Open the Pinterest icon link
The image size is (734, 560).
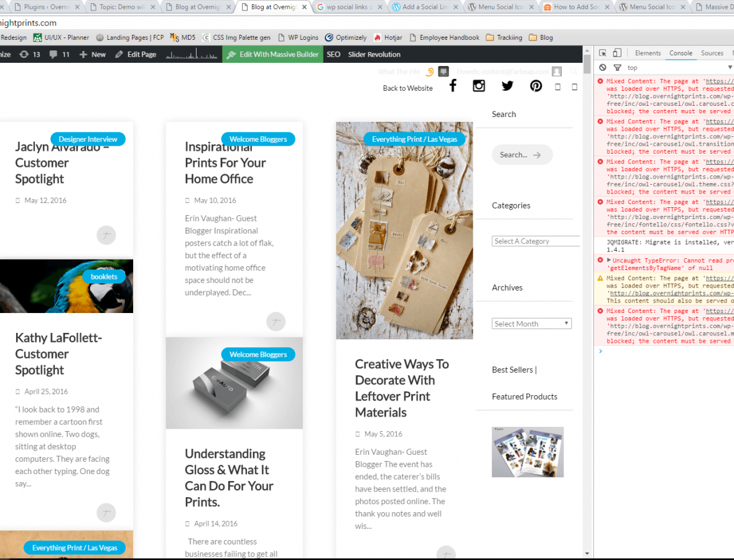tap(536, 86)
